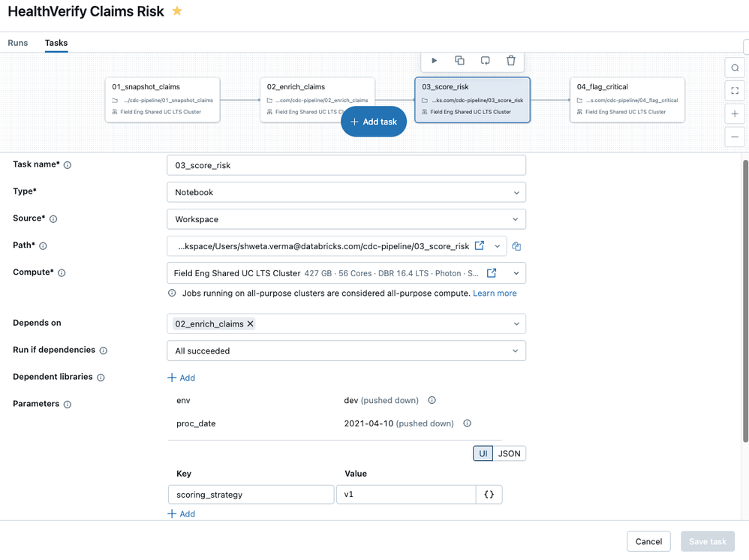Image resolution: width=749 pixels, height=560 pixels.
Task: Switch to the Runs tab
Action: pos(17,43)
